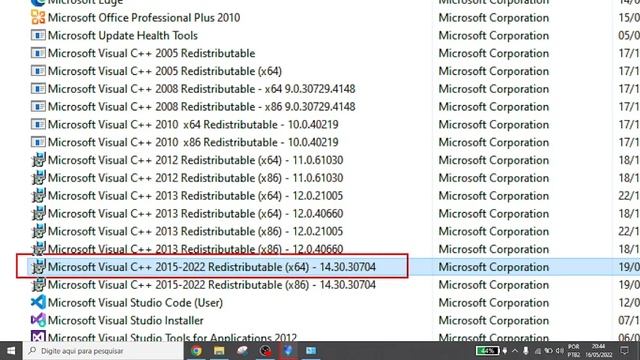
Task: Select 'Microsoft Visual C++ 2015-2022 Redistributable (x86) - 14.30.30704' text
Action: click(x=212, y=285)
